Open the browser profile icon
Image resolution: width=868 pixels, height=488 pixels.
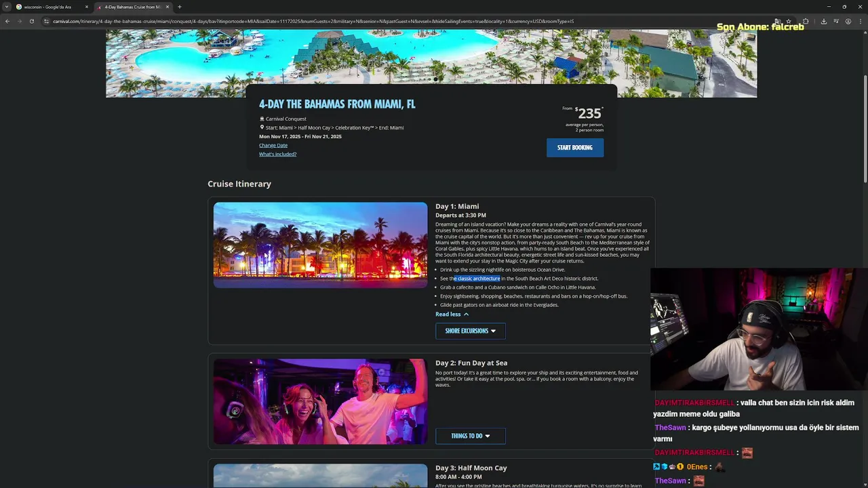click(x=848, y=21)
